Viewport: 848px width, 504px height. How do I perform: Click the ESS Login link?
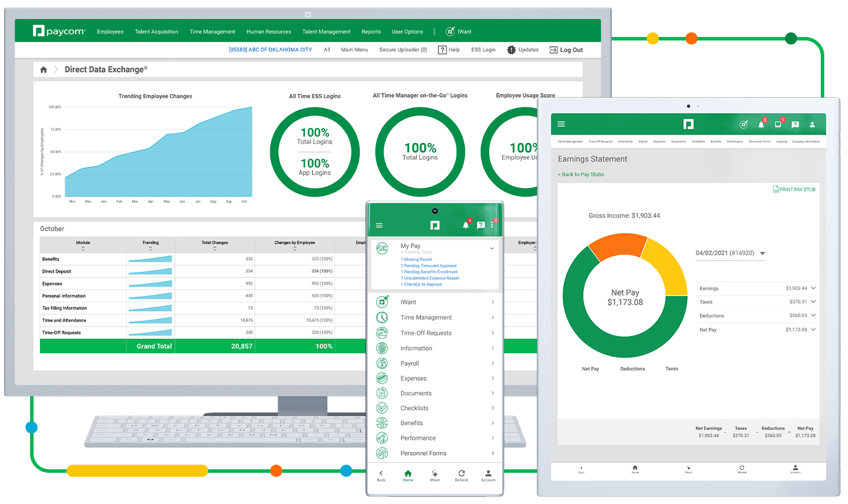point(484,50)
